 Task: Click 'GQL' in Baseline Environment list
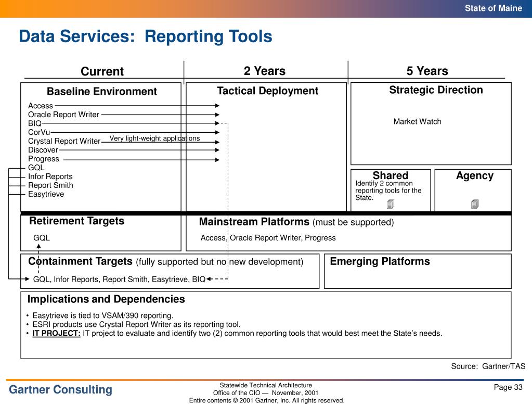[36, 168]
